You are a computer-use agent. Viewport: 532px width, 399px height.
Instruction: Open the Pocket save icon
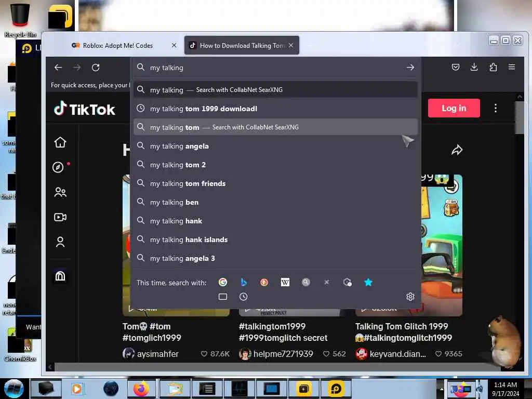pyautogui.click(x=456, y=67)
